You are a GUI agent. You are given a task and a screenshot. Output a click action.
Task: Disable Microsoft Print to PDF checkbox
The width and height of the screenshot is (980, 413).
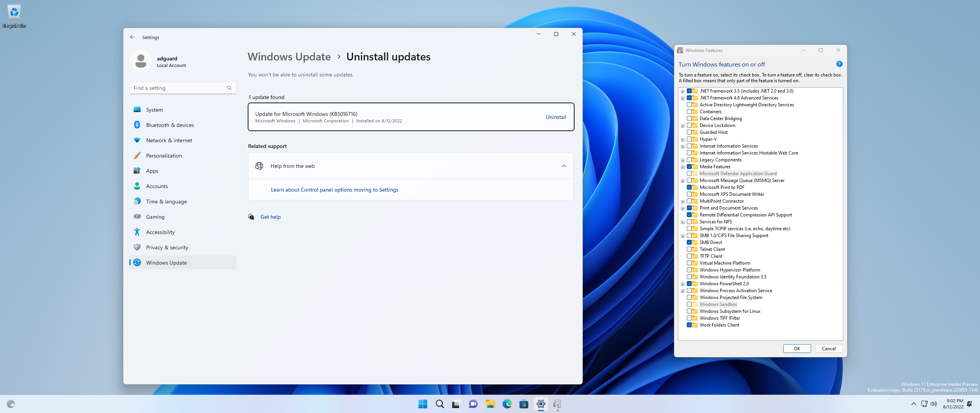pos(689,187)
